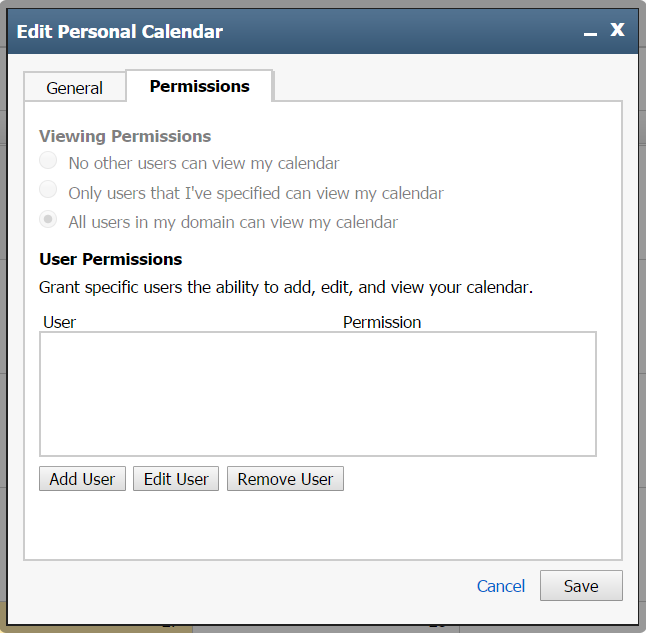Click the Permission column header
This screenshot has width=646, height=633.
382,322
